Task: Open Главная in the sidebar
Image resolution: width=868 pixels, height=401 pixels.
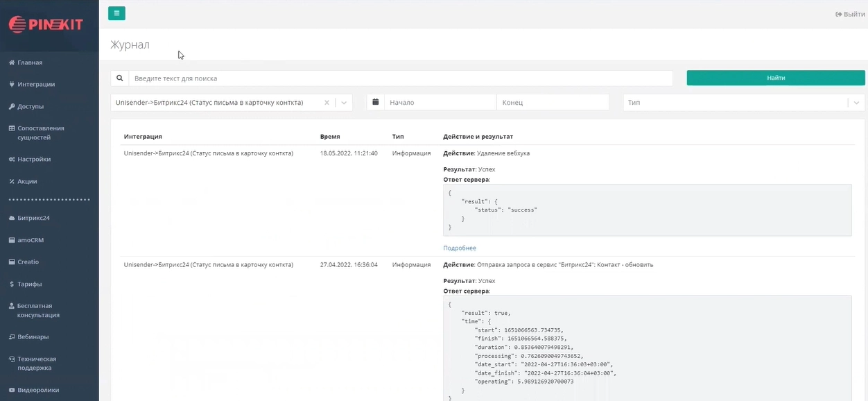Action: pyautogui.click(x=30, y=62)
